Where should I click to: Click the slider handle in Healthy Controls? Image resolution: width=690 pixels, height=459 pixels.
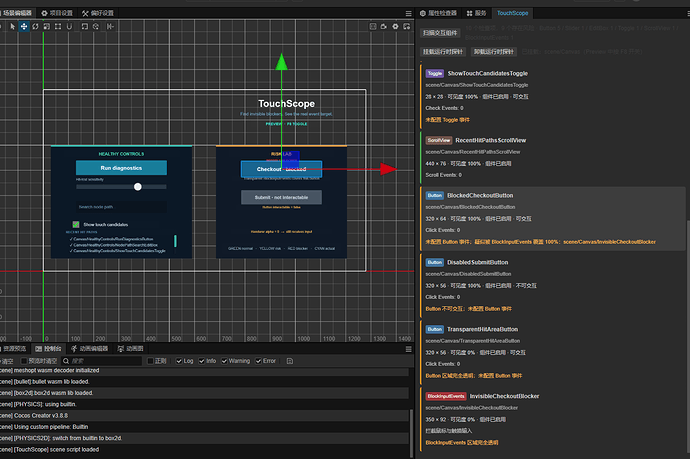tap(138, 187)
